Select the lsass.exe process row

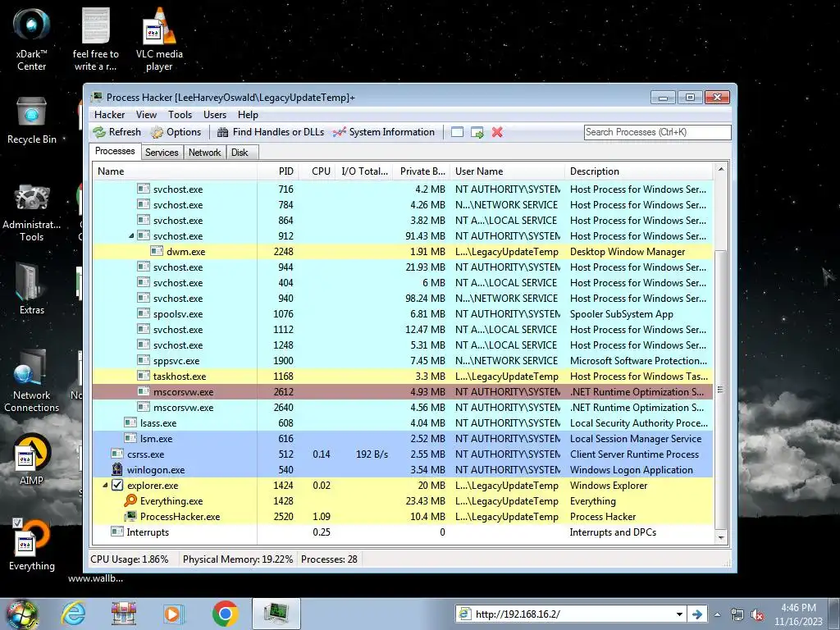pos(402,423)
